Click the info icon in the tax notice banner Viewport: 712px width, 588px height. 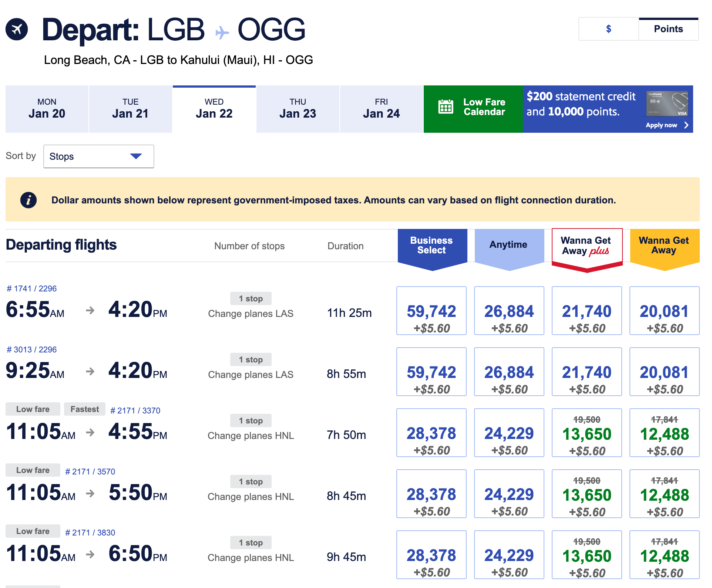click(28, 200)
